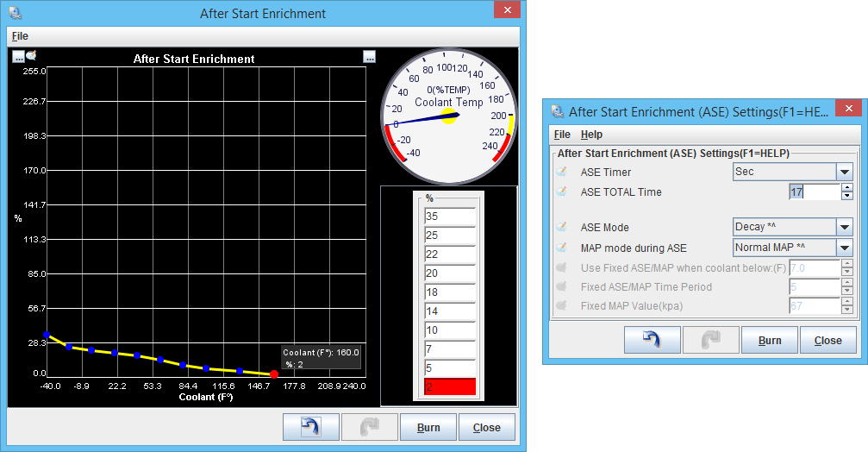Click the undo arrow in ASE Settings dialog
Image resolution: width=868 pixels, height=452 pixels.
653,340
